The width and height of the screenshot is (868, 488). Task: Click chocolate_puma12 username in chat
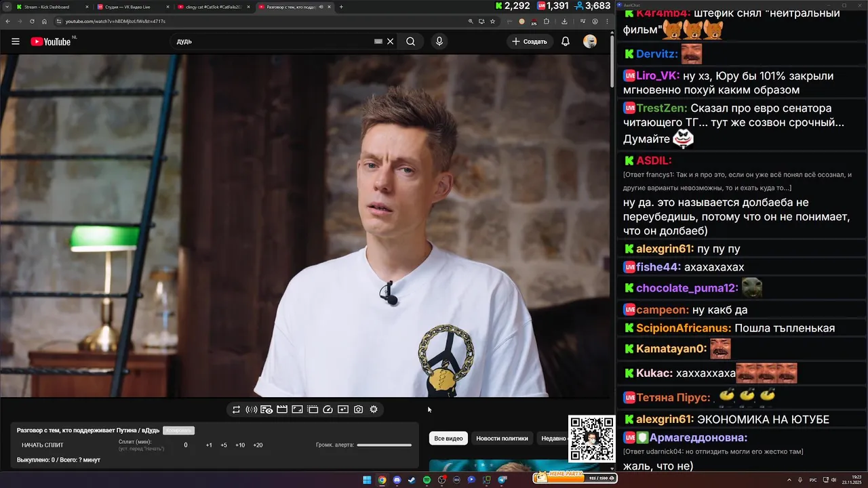coord(687,288)
